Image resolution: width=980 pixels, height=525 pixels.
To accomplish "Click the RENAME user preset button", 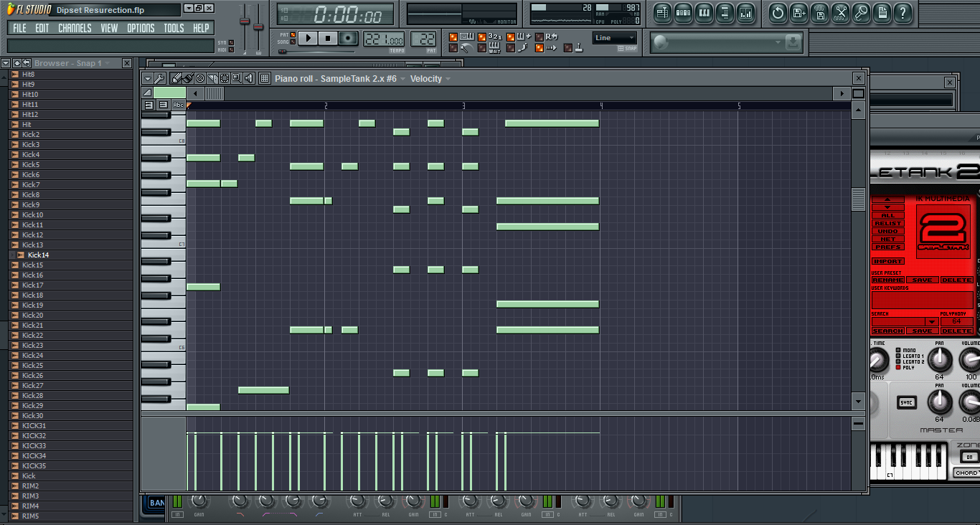I will pyautogui.click(x=888, y=280).
